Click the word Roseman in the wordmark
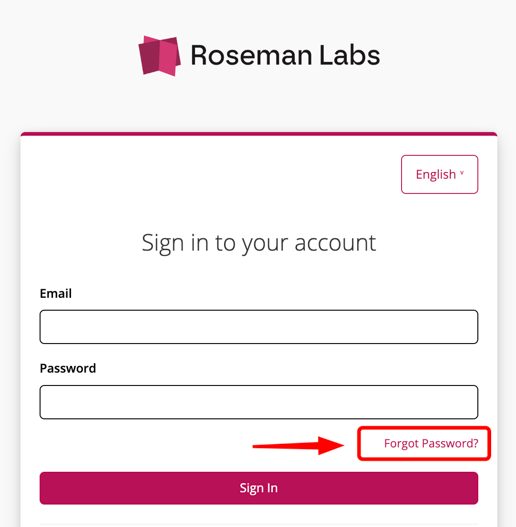The width and height of the screenshot is (516, 527). 251,55
